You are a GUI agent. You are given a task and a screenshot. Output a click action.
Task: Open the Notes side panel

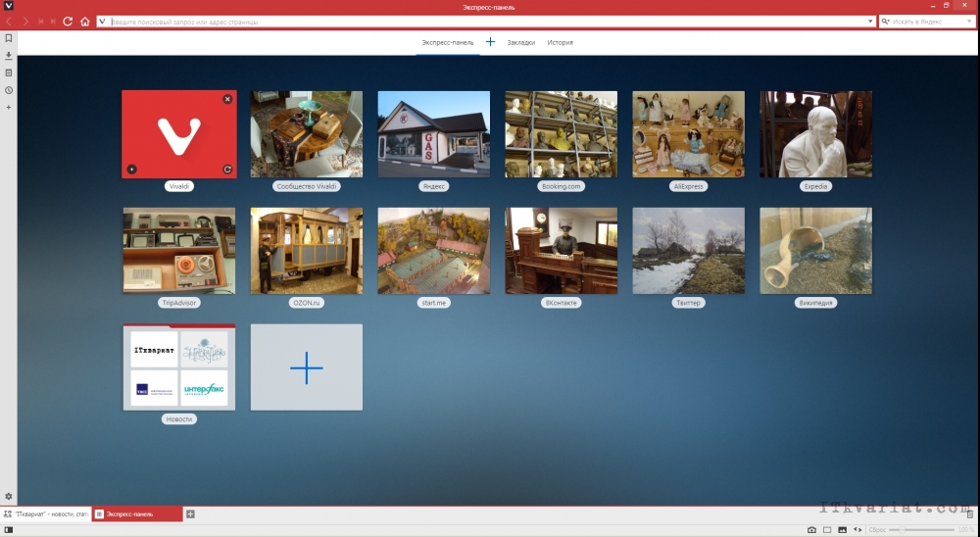9,73
